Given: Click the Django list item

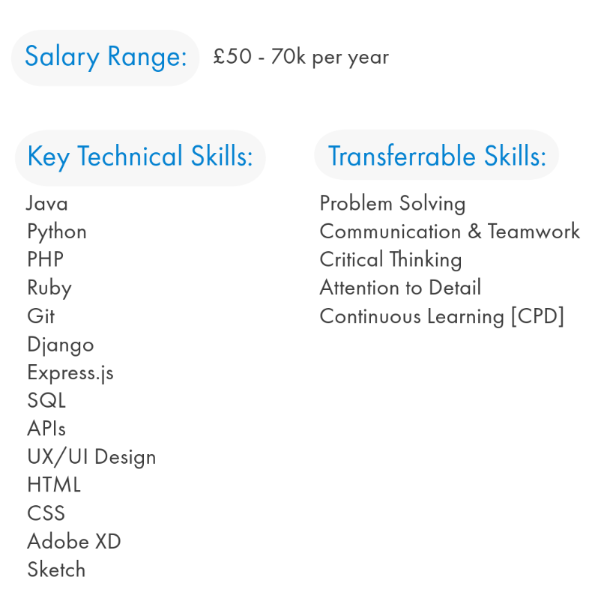Looking at the screenshot, I should (61, 345).
